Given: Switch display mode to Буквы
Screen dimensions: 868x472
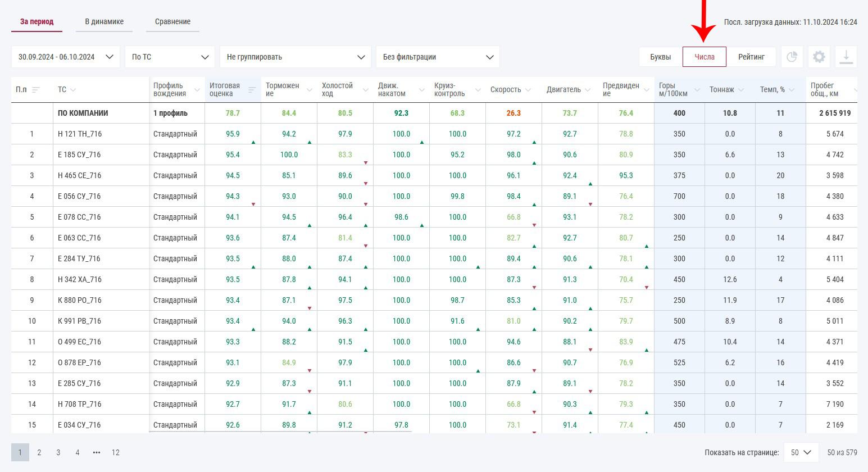Looking at the screenshot, I should point(660,57).
